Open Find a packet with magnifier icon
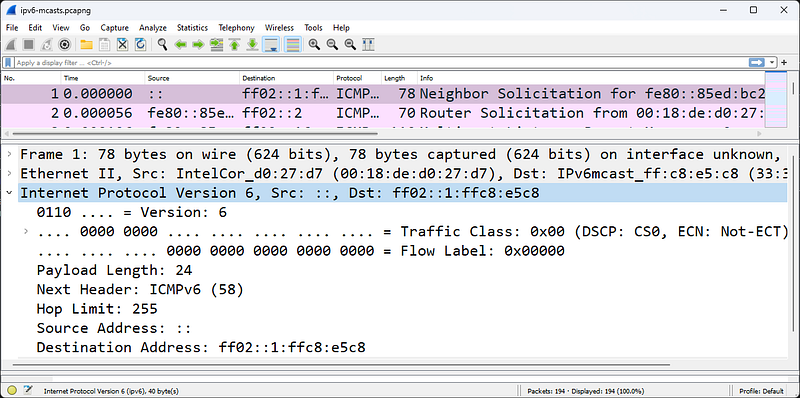Screen dimensions: 800x398 click(x=162, y=45)
